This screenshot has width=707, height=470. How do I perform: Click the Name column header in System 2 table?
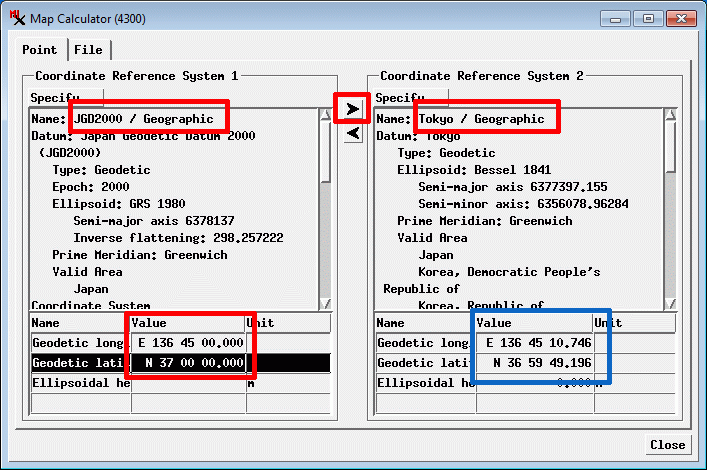tap(425, 323)
